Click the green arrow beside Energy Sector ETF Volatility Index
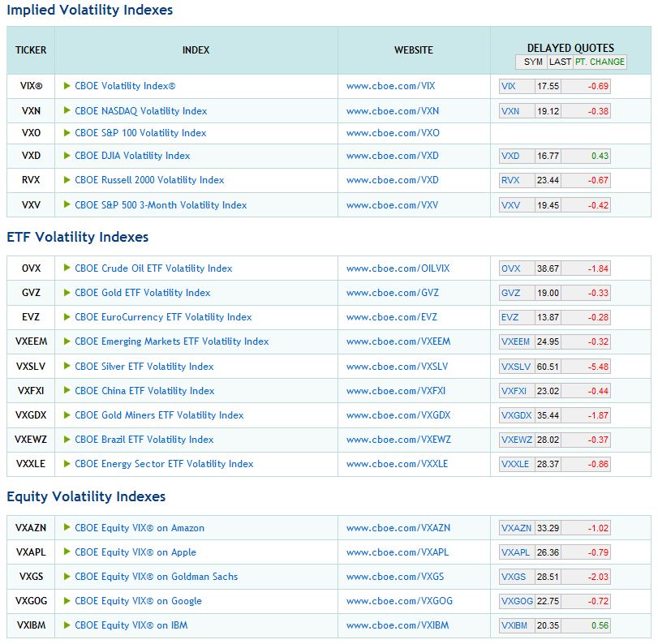The height and width of the screenshot is (644, 658). pyautogui.click(x=67, y=464)
